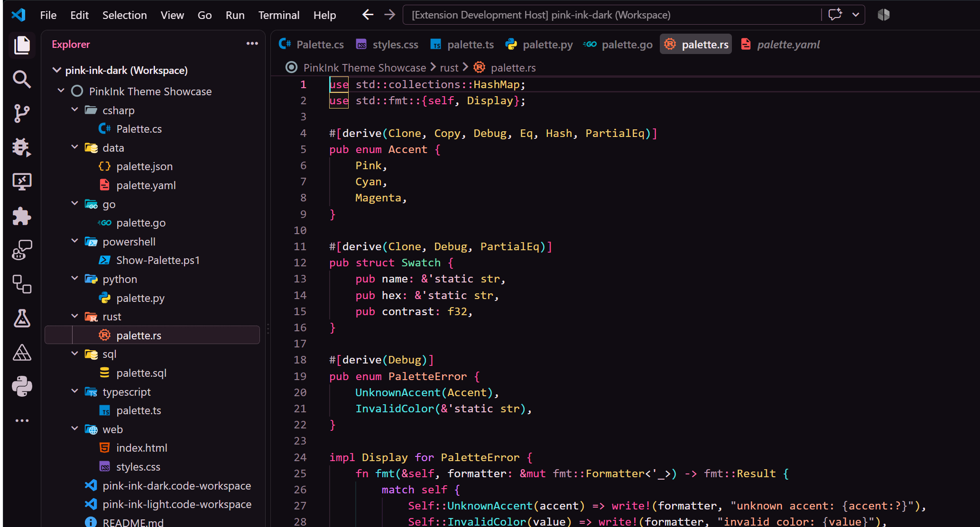Click the layout icon right of command center
Image resolution: width=980 pixels, height=527 pixels.
[883, 15]
